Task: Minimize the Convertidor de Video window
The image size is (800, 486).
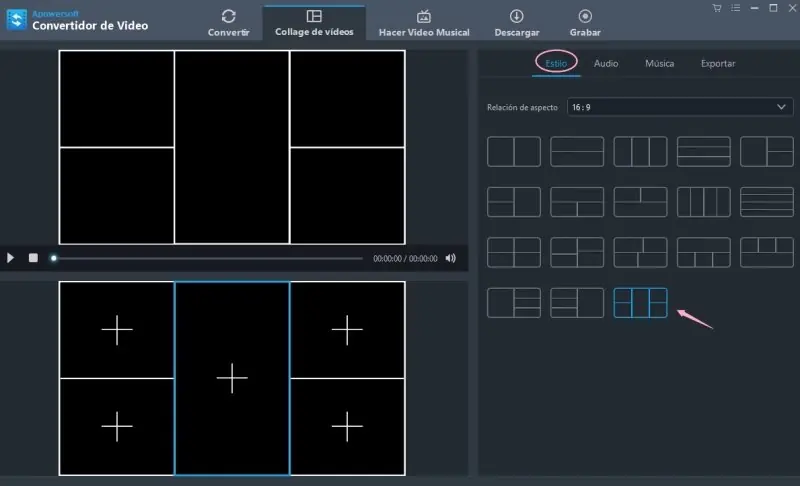Action: tap(754, 8)
